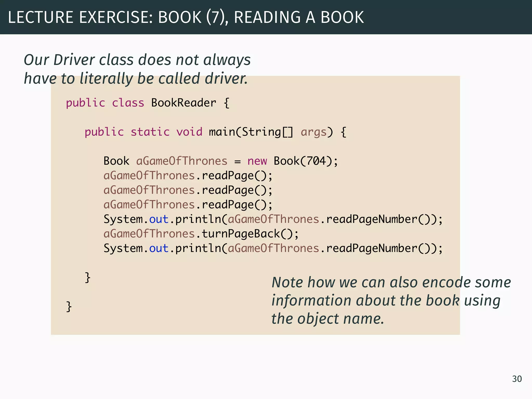Viewport: 532px width, 399px height.
Task: Select the line 'public class BookReader {'
Action: point(148,103)
